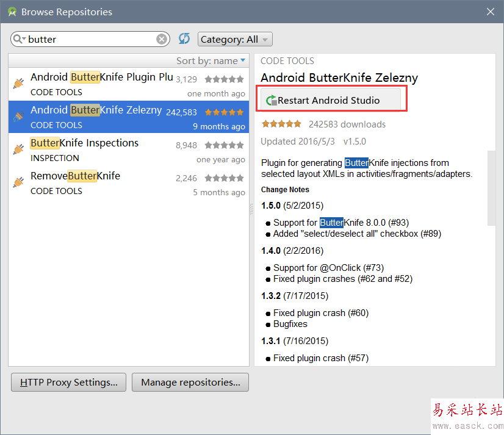Click 2,246 download count

pyautogui.click(x=186, y=178)
